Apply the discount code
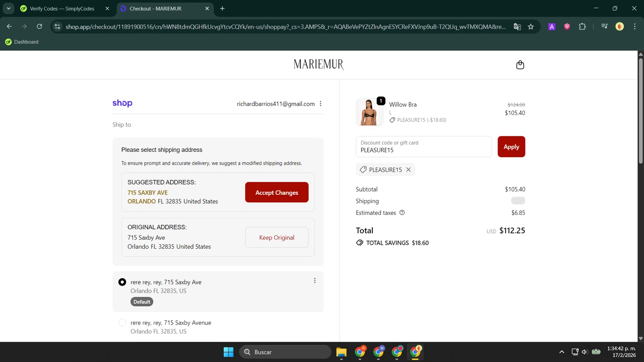 511,147
